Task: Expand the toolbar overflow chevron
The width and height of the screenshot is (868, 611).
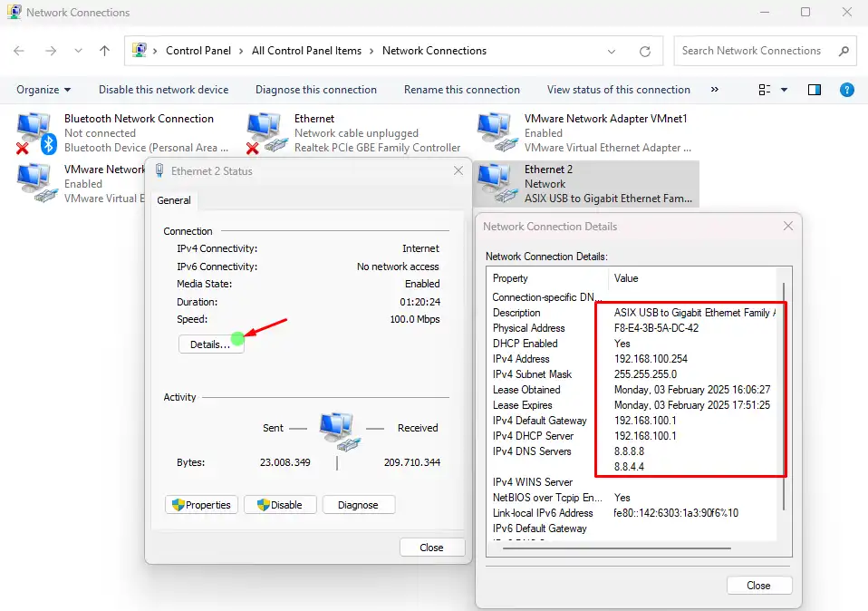Action: [x=715, y=90]
